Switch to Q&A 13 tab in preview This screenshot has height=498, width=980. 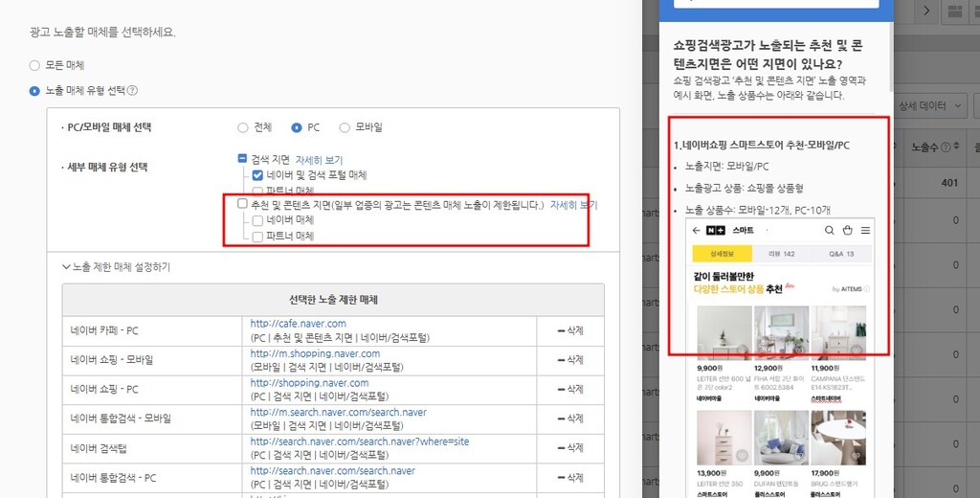point(840,254)
